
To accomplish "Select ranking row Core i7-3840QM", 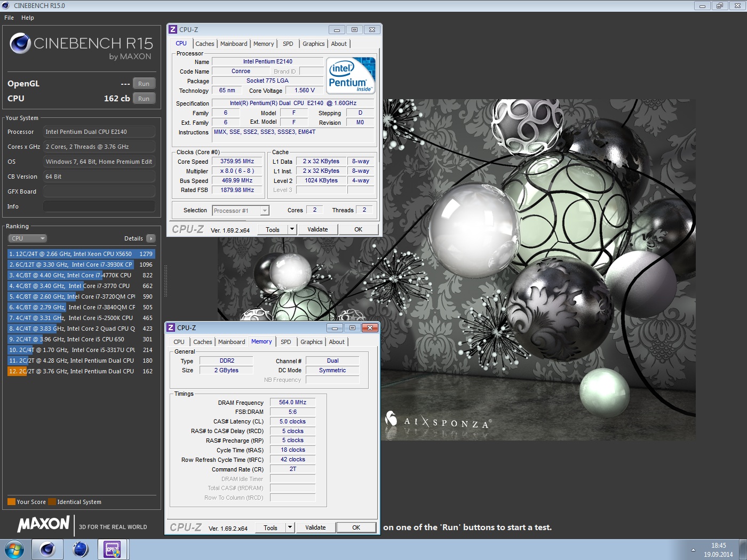I will (x=81, y=307).
